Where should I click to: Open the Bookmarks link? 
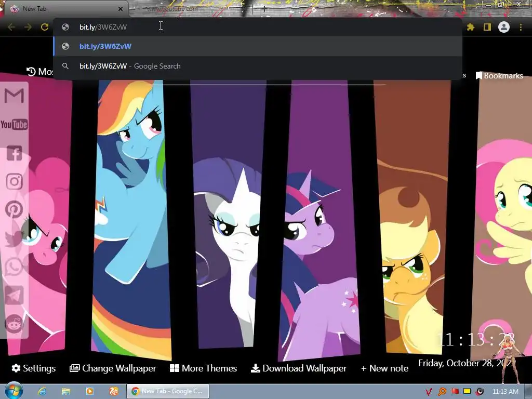499,76
